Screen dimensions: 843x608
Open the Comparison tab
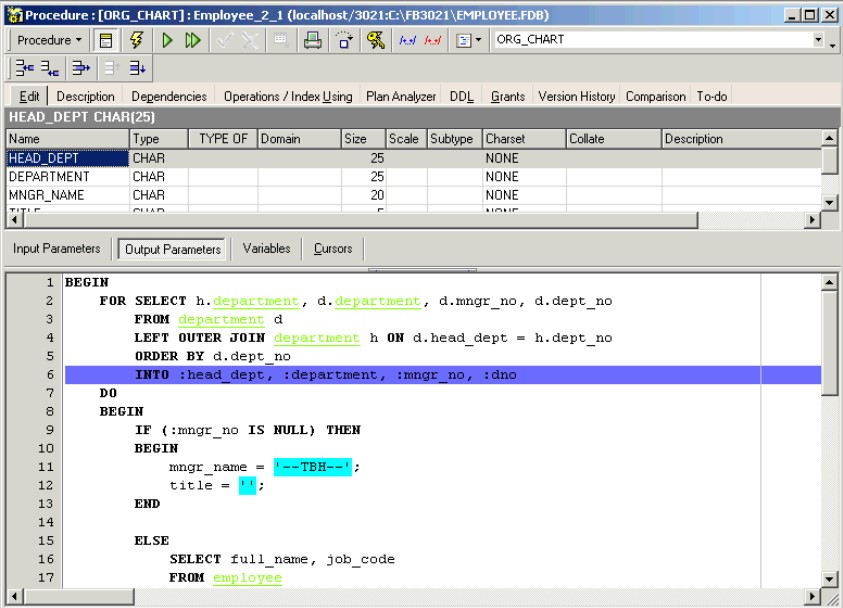(x=656, y=96)
